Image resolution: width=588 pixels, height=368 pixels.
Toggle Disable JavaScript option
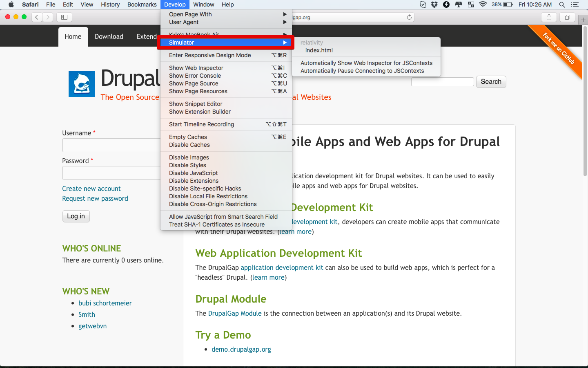pos(226,173)
